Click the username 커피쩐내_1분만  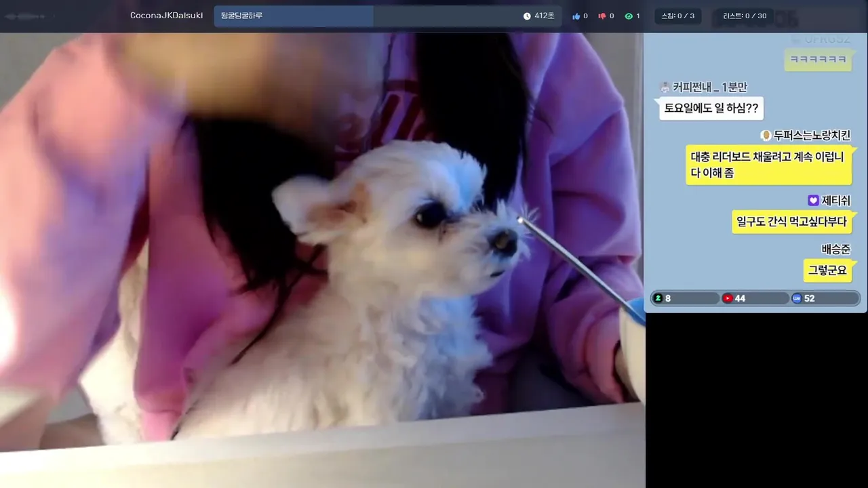(710, 87)
